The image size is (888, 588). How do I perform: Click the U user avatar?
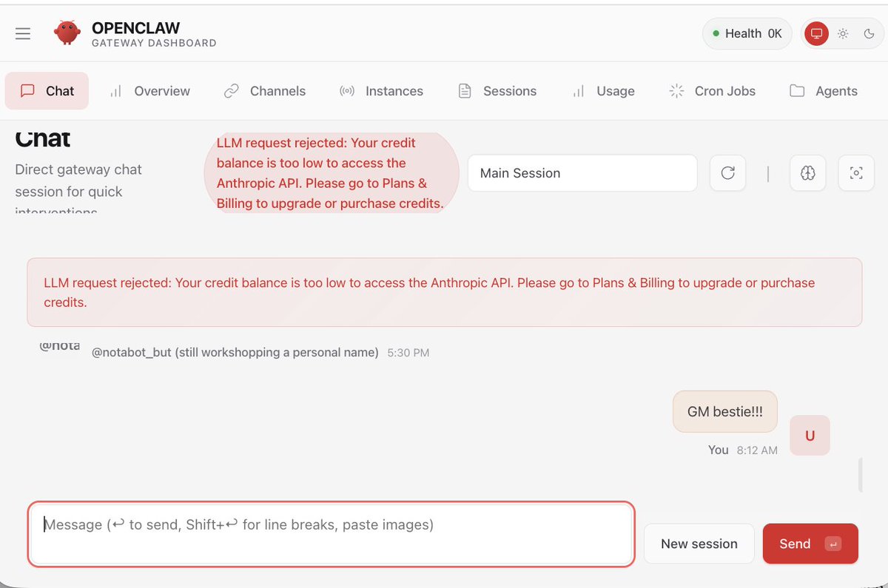tap(810, 436)
